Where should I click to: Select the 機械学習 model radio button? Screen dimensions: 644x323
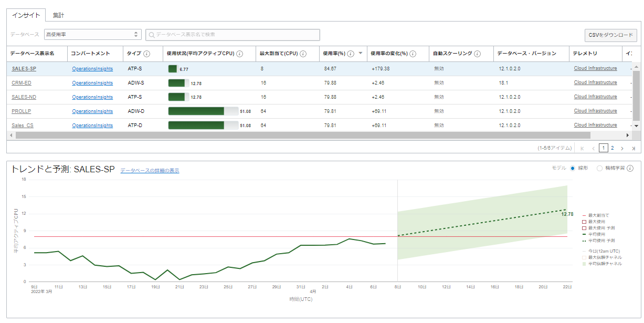click(600, 168)
